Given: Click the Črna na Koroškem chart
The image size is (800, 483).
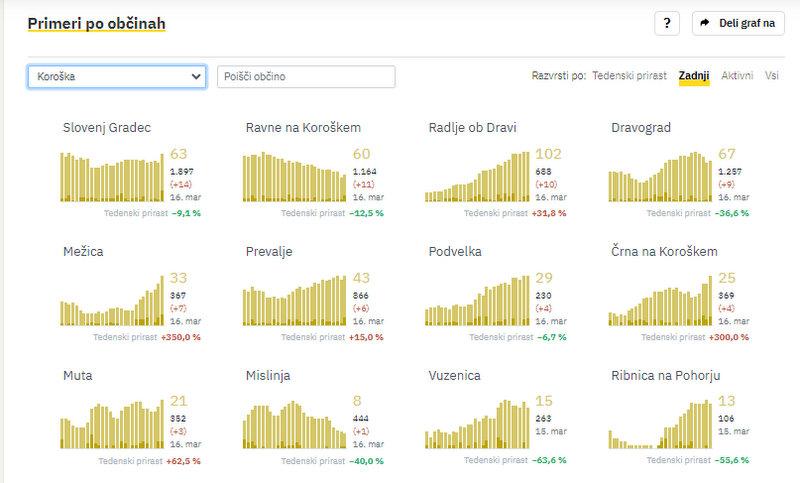Looking at the screenshot, I should pos(659,301).
